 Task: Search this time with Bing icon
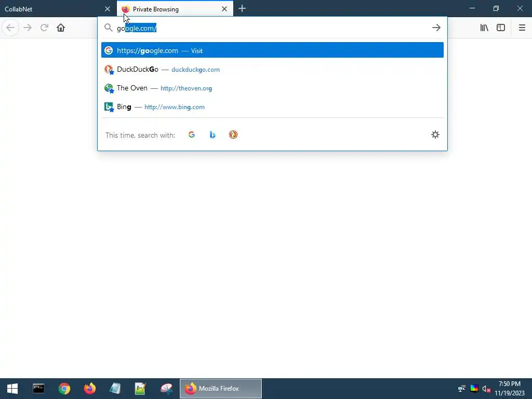(x=212, y=135)
